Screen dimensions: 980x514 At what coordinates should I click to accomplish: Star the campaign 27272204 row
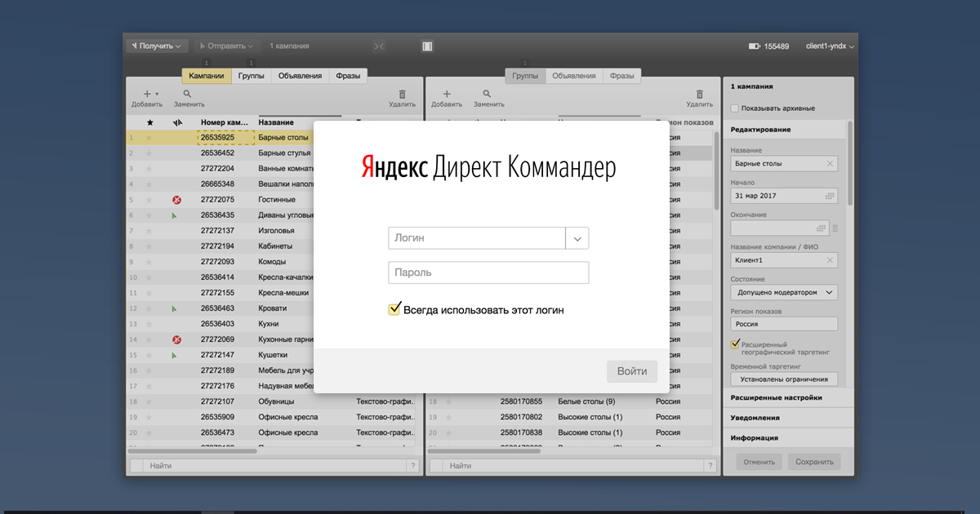click(149, 169)
